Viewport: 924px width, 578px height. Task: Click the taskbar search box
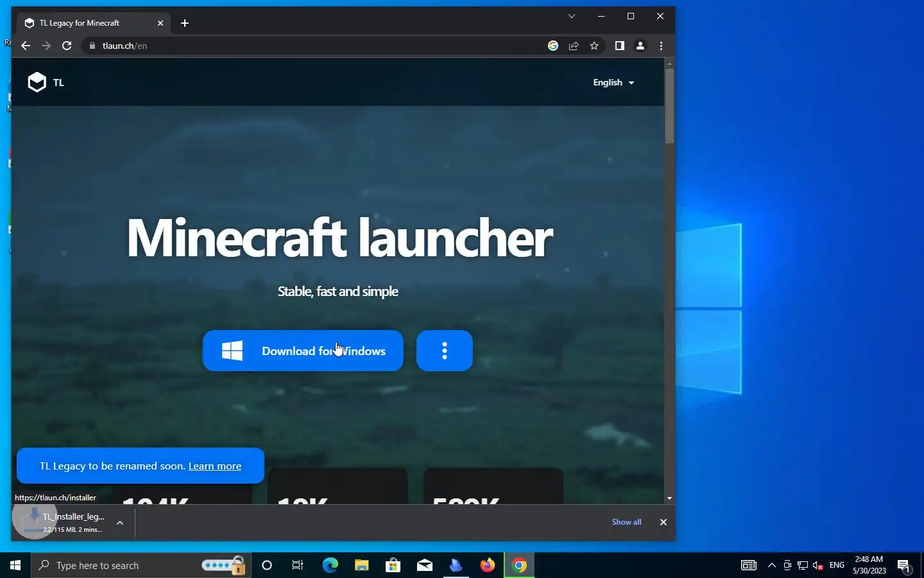pos(141,565)
